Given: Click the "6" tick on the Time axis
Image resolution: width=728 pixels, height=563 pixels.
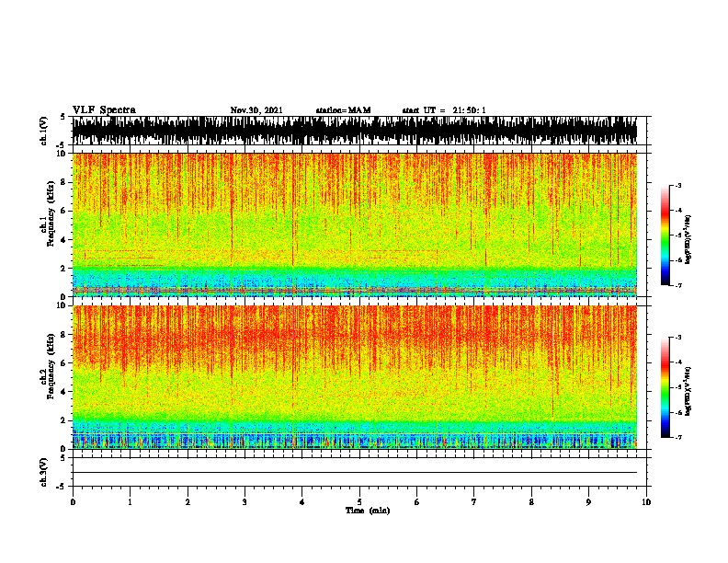Looking at the screenshot, I should click(x=417, y=502).
